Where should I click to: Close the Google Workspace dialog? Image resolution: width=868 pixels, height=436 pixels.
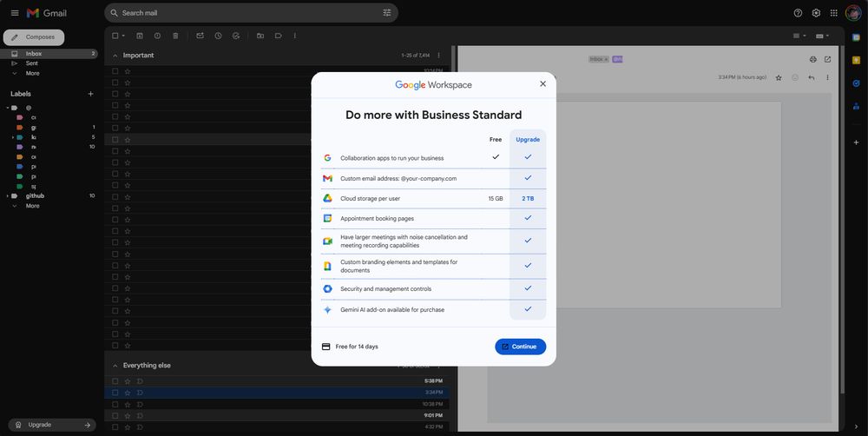(x=542, y=83)
